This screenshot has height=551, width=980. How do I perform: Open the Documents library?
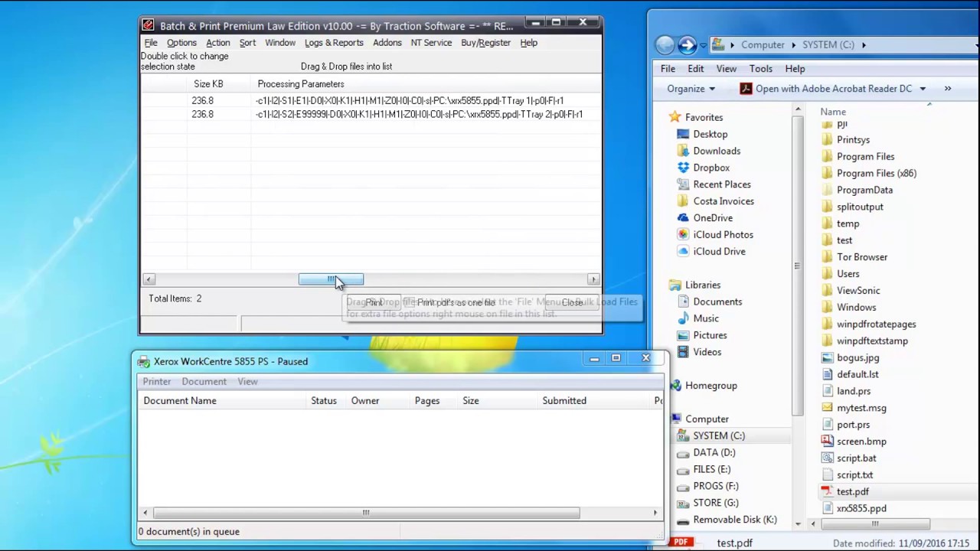pos(717,302)
